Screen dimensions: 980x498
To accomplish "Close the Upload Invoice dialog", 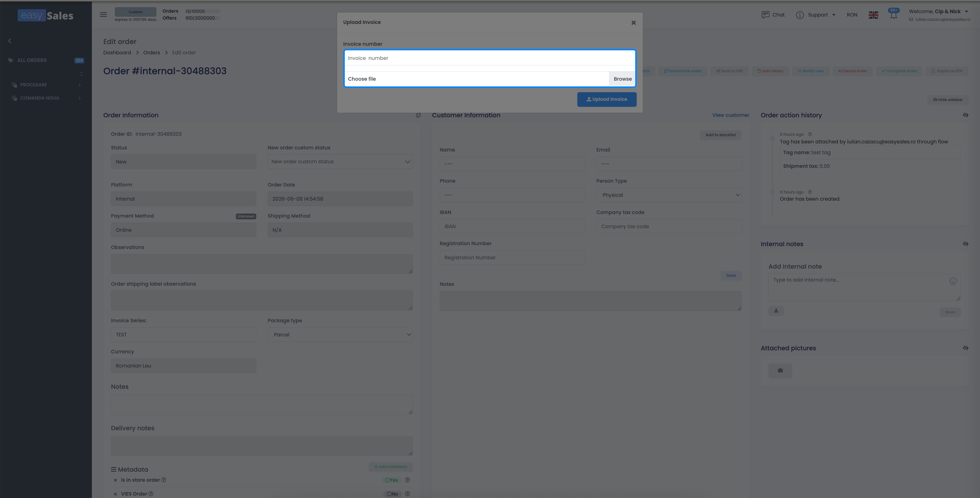I will point(633,23).
